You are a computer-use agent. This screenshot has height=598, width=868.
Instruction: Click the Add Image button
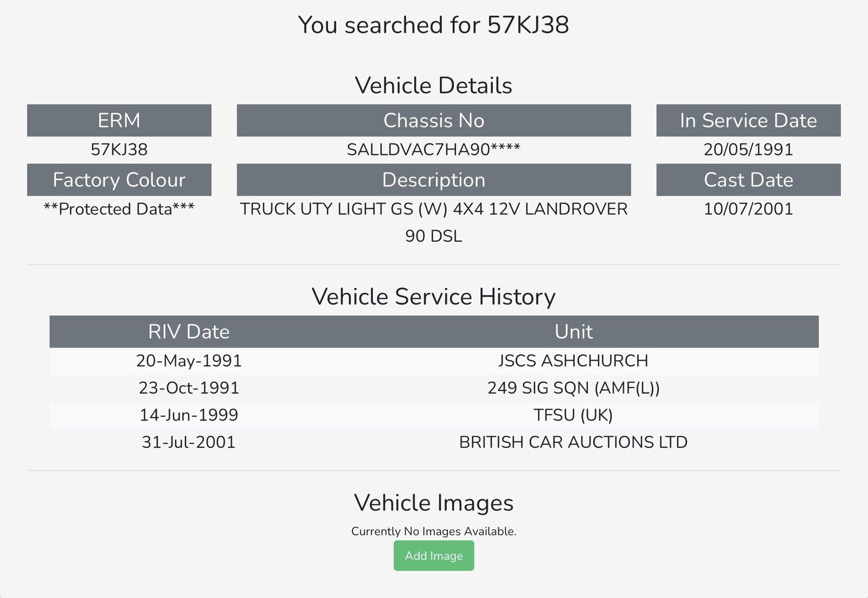[x=434, y=555]
